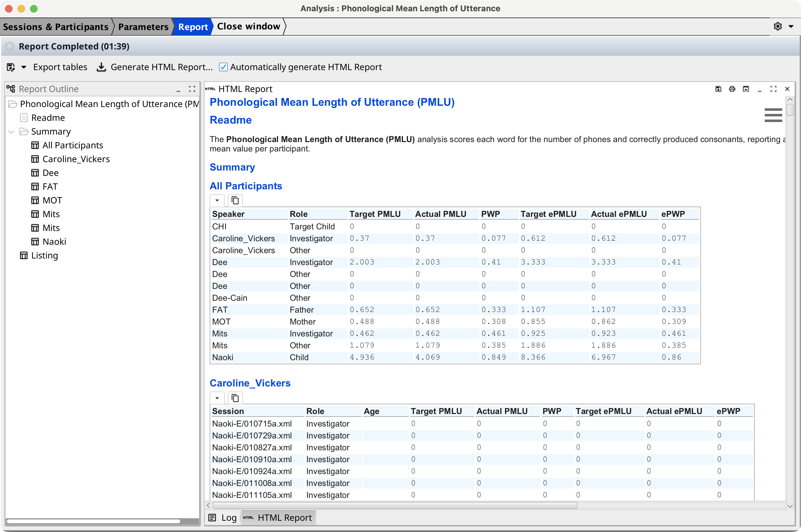Image resolution: width=801 pixels, height=532 pixels.
Task: Click the Readme heading link
Action: pos(231,120)
